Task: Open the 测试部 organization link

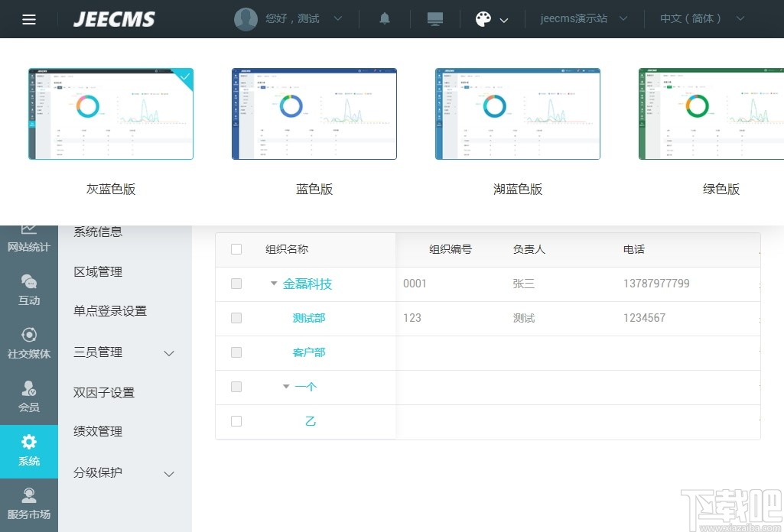Action: (x=308, y=318)
